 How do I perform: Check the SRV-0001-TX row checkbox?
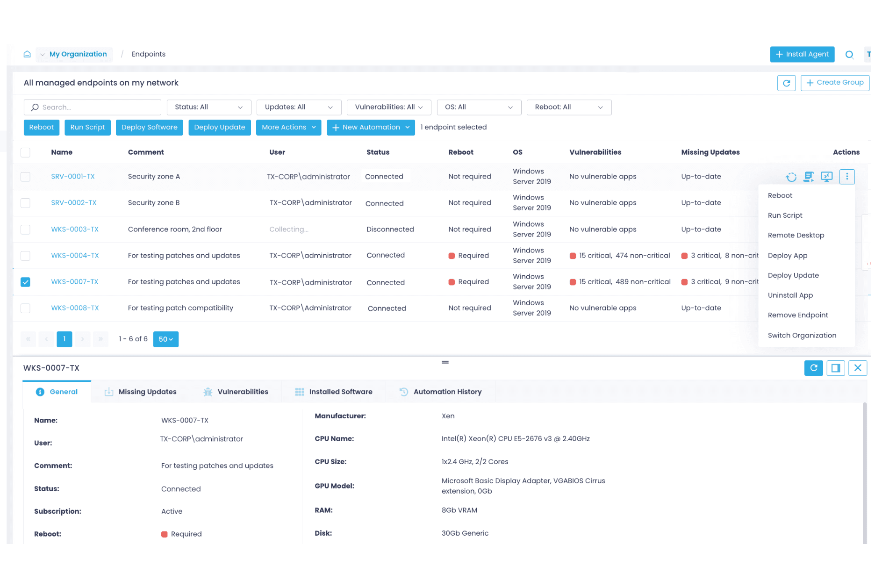tap(25, 177)
